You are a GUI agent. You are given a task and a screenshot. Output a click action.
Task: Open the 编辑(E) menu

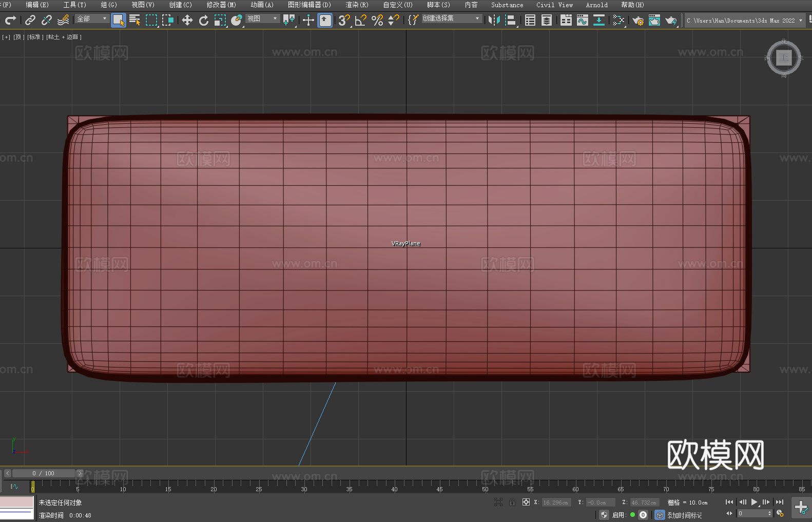37,5
